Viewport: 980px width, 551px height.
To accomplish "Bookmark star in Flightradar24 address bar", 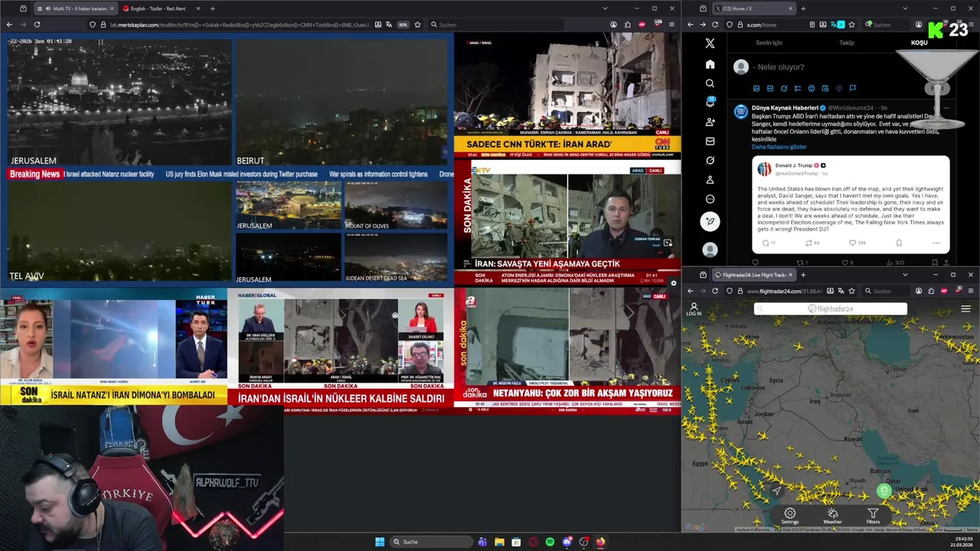I will (851, 291).
